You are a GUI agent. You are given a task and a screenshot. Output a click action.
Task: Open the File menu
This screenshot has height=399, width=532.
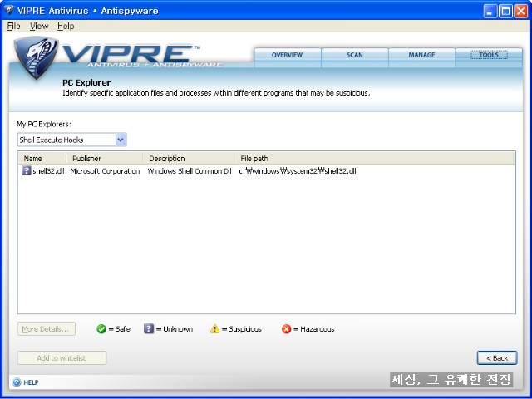coord(13,26)
